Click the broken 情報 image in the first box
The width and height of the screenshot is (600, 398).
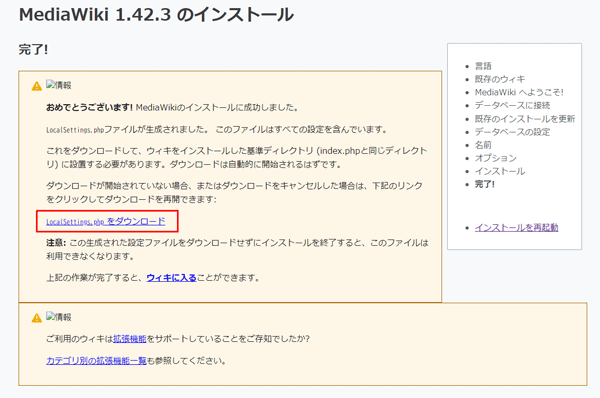59,85
